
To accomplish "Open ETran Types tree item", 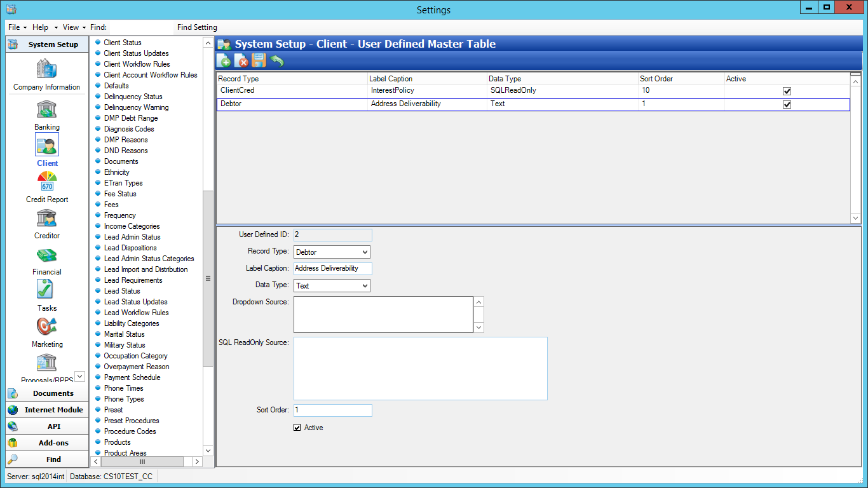I will point(123,183).
